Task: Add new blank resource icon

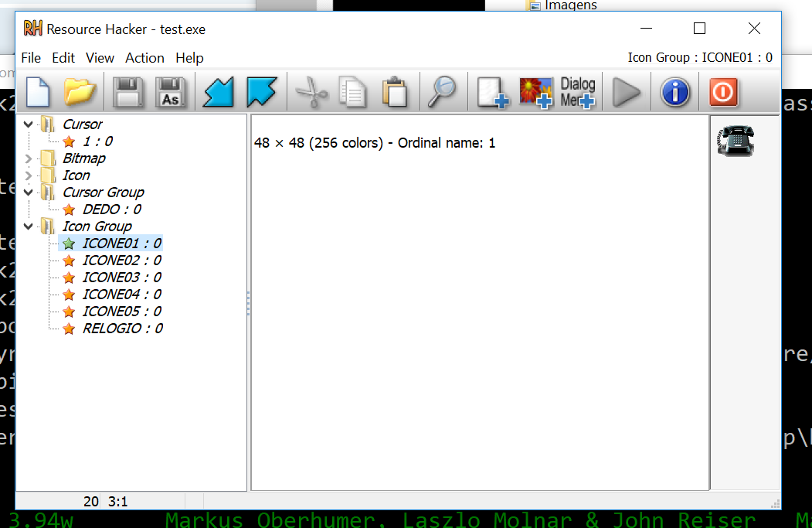Action: point(492,93)
